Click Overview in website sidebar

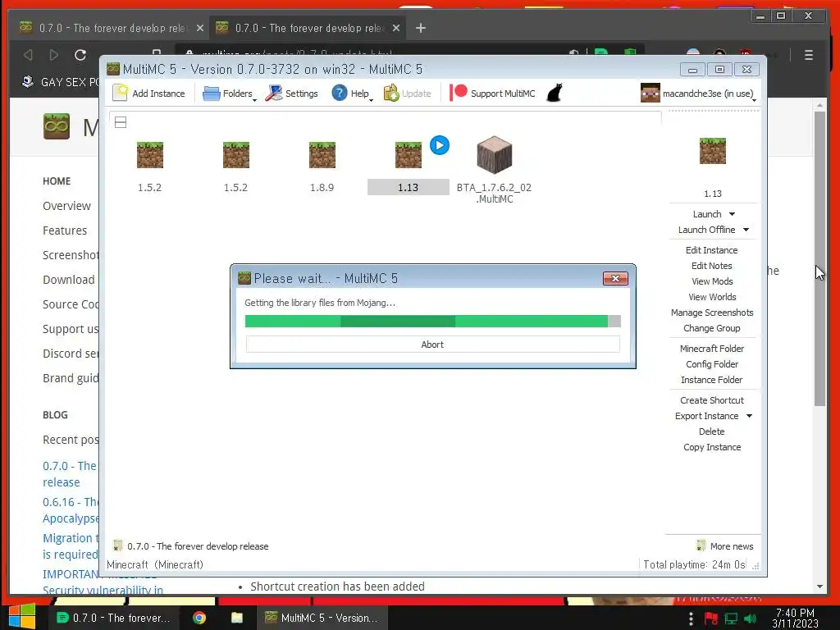click(66, 206)
